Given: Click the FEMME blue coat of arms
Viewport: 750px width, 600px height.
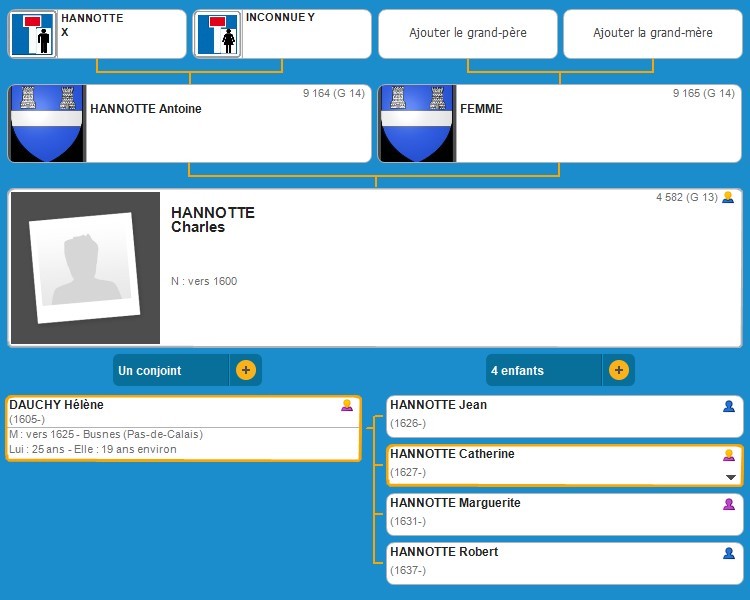Looking at the screenshot, I should pyautogui.click(x=415, y=123).
